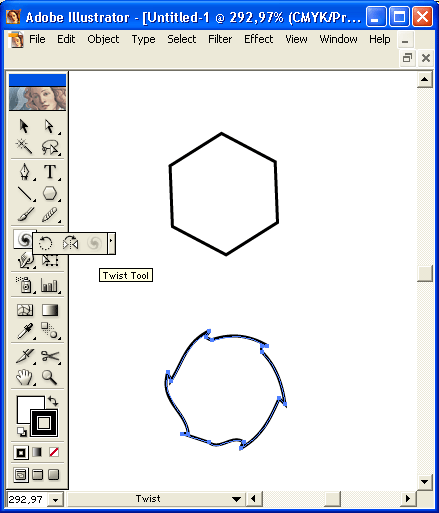The height and width of the screenshot is (513, 439).
Task: Click the vertical scrollbar down arrow
Action: pos(425,482)
